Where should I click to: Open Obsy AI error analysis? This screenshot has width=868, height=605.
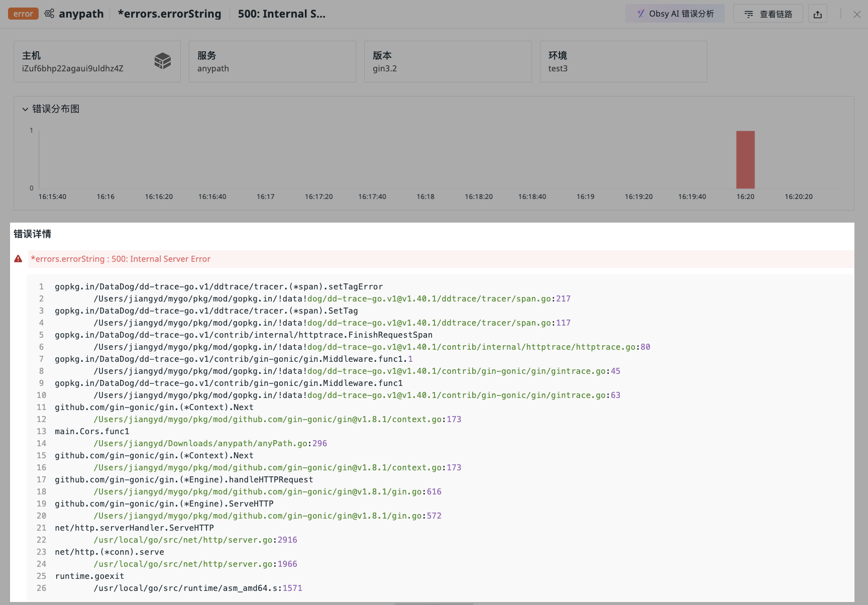675,14
